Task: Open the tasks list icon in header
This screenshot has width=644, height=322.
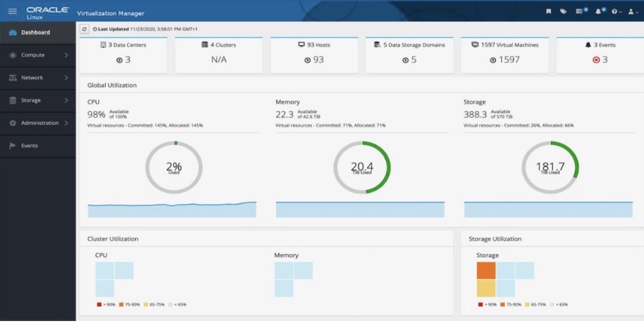Action: point(579,11)
